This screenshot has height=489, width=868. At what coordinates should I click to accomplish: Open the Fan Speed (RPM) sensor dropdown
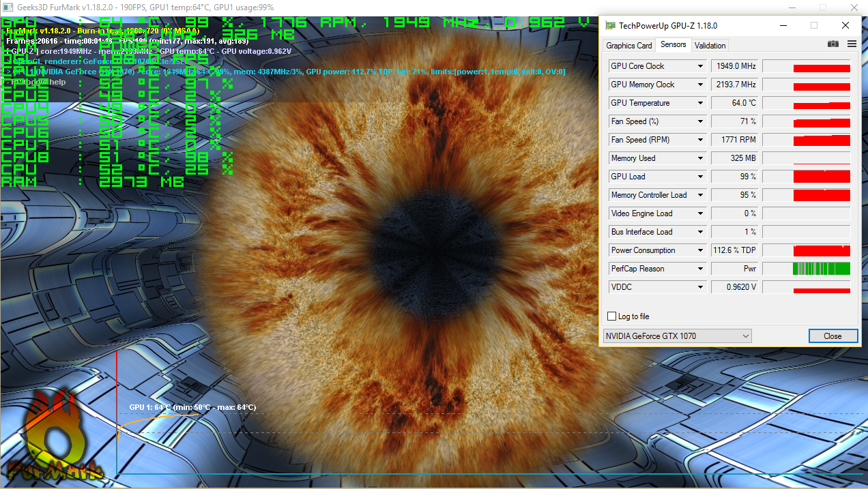click(x=700, y=140)
